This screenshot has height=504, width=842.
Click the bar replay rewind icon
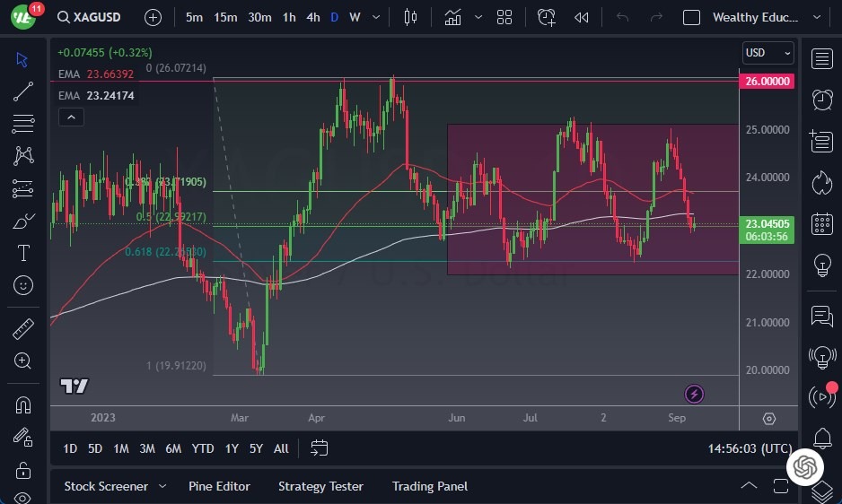tap(582, 17)
